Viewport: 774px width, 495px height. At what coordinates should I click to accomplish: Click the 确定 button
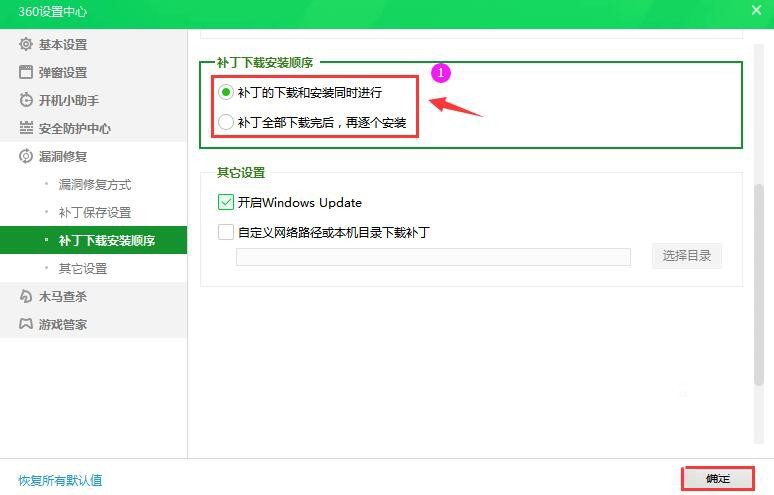[718, 478]
